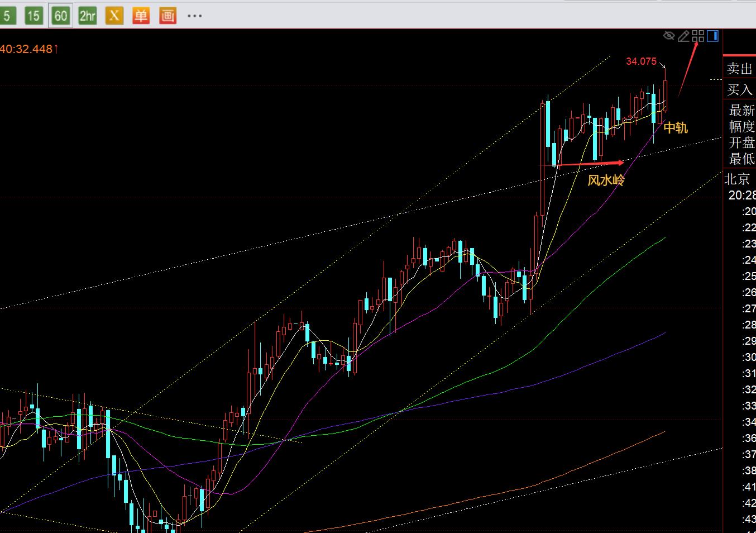Switch to the 5-minute chart period
This screenshot has height=533, width=756.
coord(7,16)
